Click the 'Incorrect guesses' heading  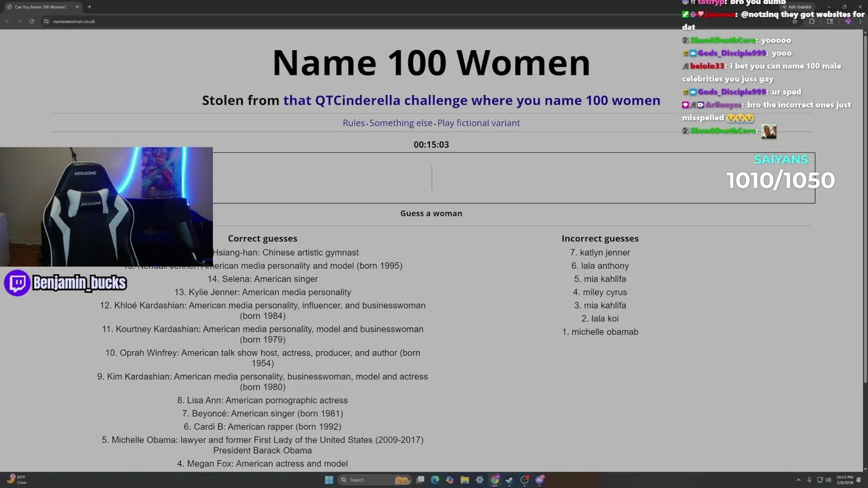600,239
